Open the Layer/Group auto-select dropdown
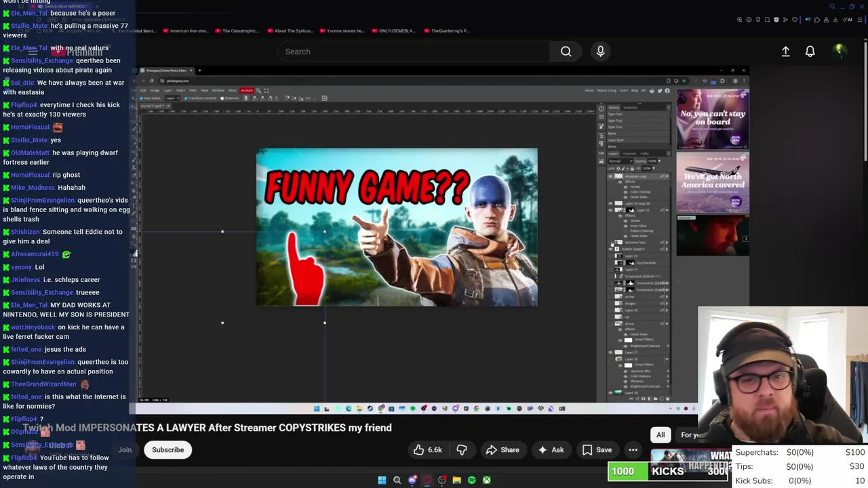 coord(173,98)
